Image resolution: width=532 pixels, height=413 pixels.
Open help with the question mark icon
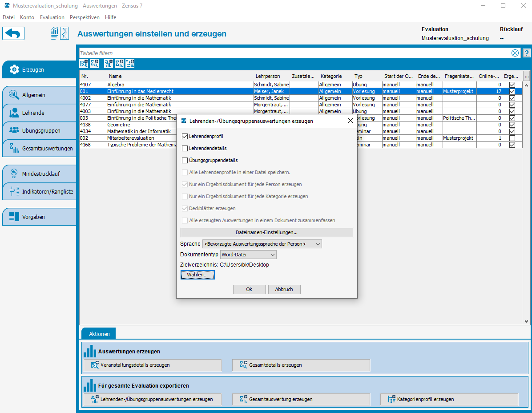[526, 53]
